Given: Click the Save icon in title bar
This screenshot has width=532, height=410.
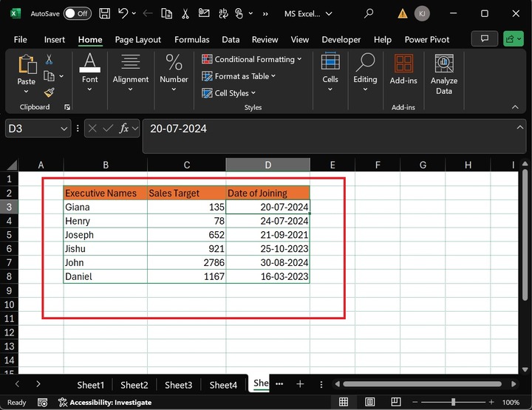Looking at the screenshot, I should click(x=104, y=13).
